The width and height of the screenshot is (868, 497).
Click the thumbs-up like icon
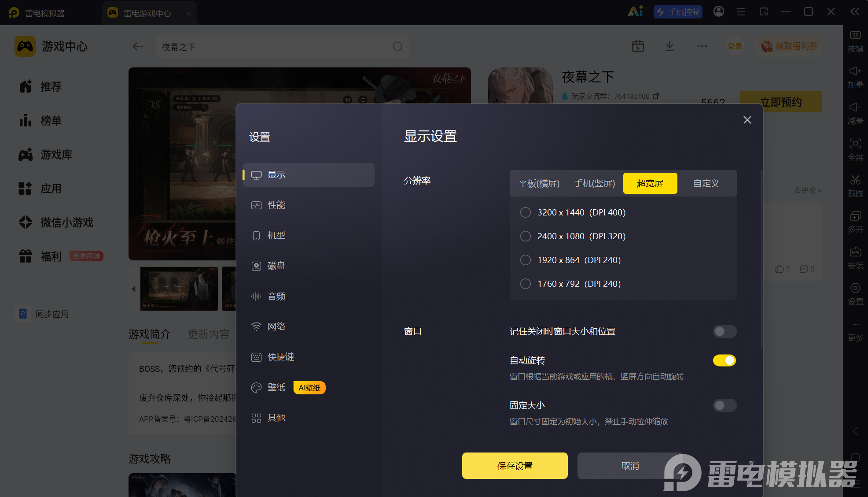coord(780,269)
